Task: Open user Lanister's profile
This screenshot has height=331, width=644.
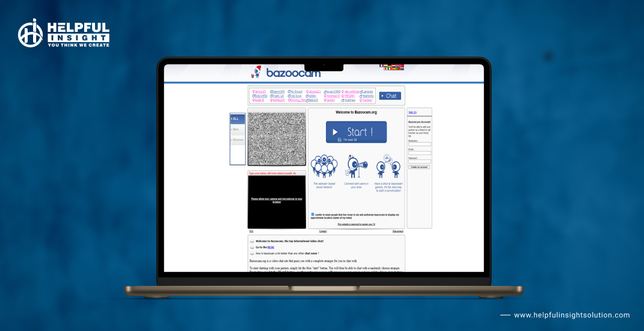Action: point(368,91)
